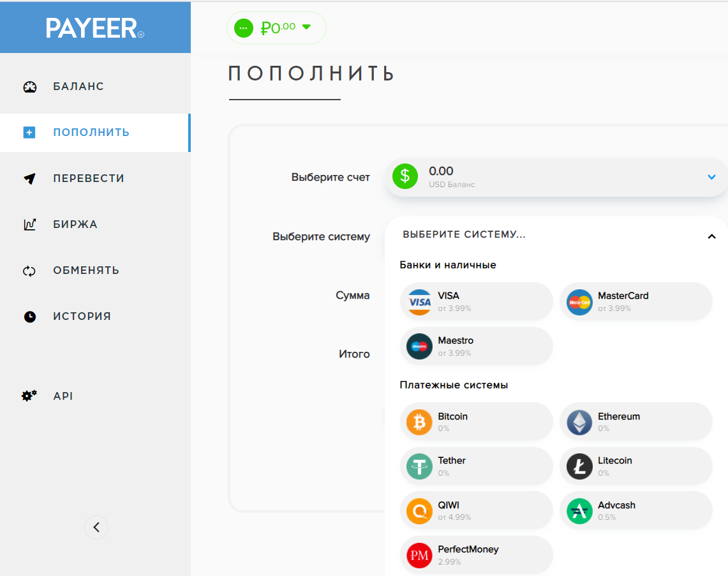Click the ПОПОЛНИТЬ page heading

click(x=311, y=73)
